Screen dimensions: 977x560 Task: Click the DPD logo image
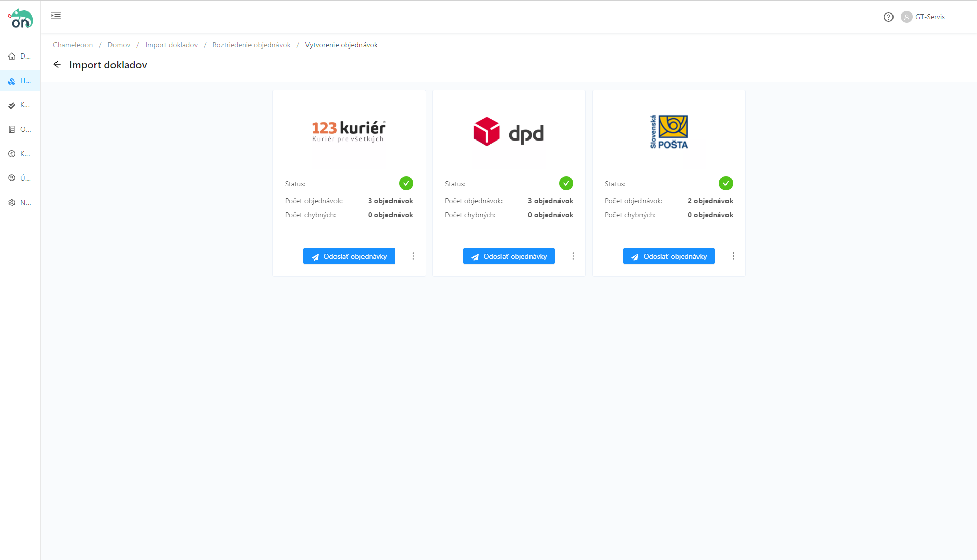(x=509, y=131)
